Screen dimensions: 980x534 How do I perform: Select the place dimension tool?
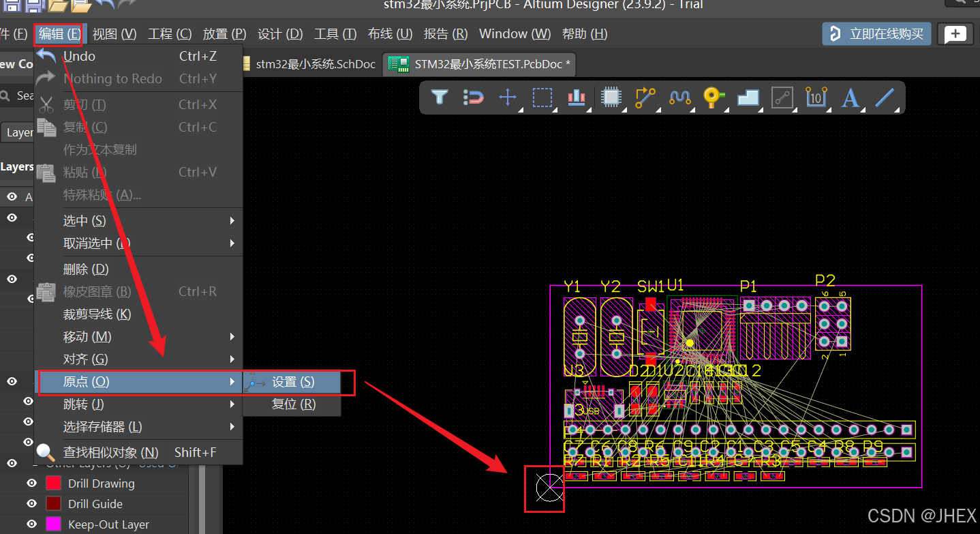click(816, 98)
